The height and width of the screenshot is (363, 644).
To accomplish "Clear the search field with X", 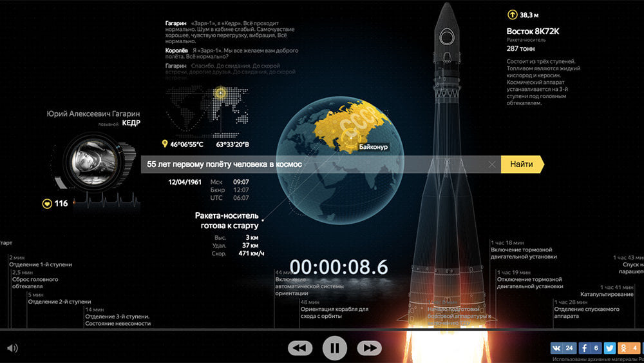I will (492, 164).
